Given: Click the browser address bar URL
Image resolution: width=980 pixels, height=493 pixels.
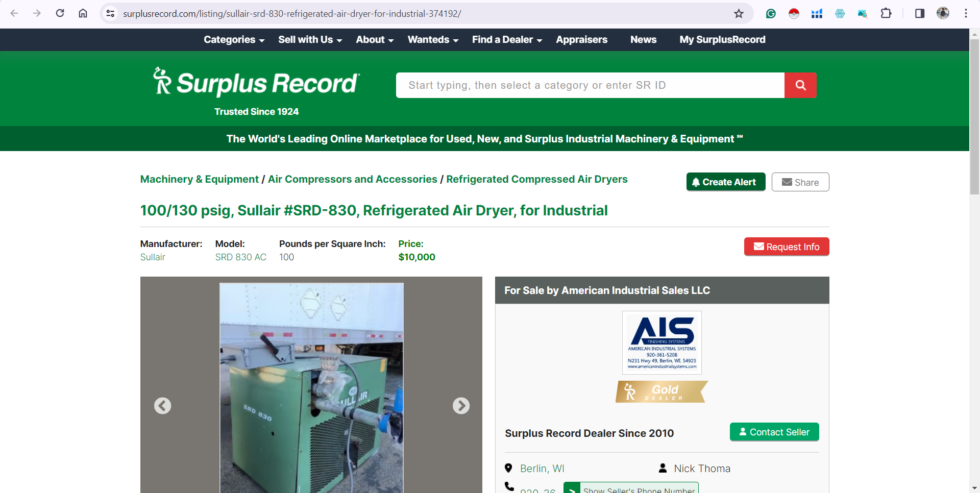Looking at the screenshot, I should click(292, 14).
